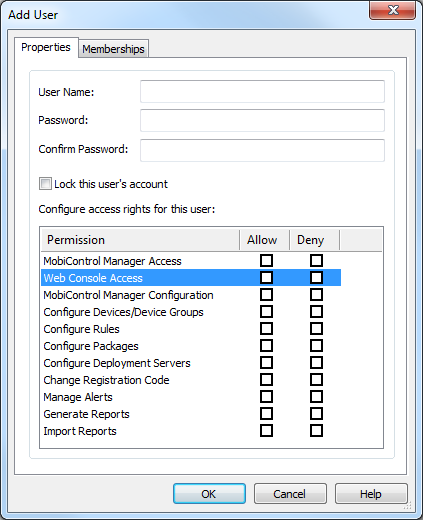Allow Generate Reports permission
This screenshot has height=520, width=423.
266,414
